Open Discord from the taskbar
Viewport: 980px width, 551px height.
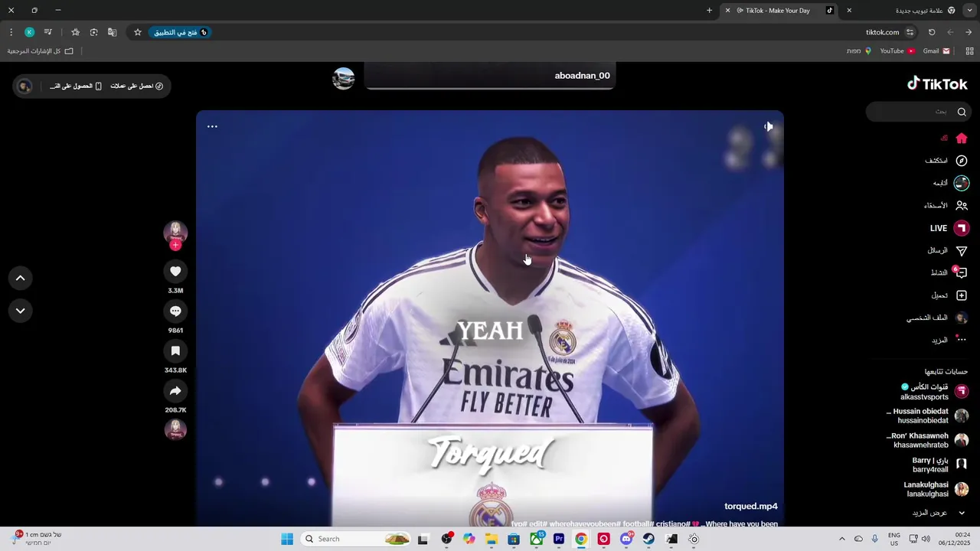[626, 539]
